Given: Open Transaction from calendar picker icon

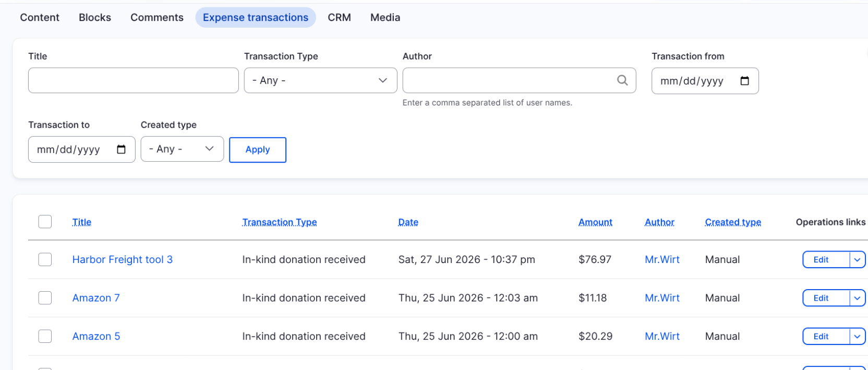Looking at the screenshot, I should point(745,81).
